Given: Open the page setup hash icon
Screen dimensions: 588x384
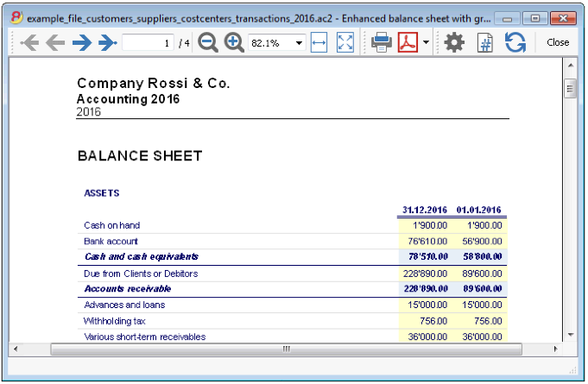Looking at the screenshot, I should 485,42.
